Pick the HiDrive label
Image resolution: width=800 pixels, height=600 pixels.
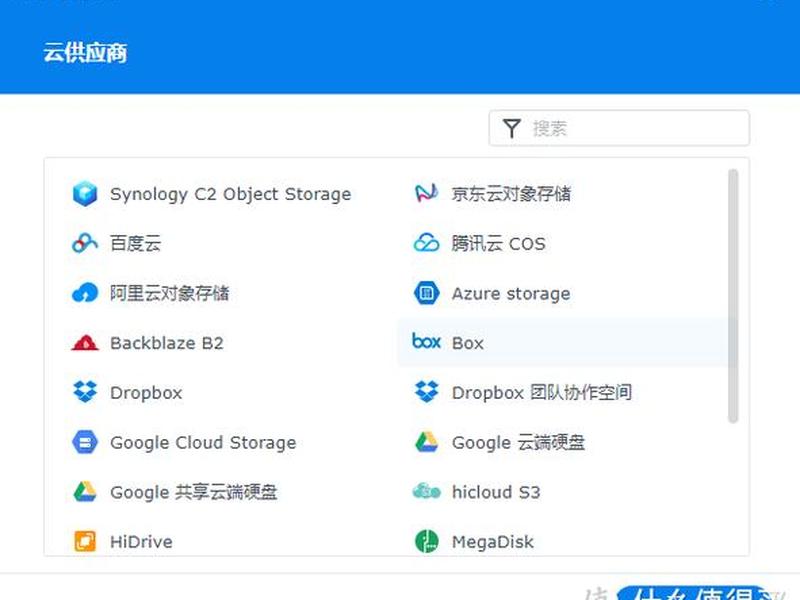(x=141, y=542)
